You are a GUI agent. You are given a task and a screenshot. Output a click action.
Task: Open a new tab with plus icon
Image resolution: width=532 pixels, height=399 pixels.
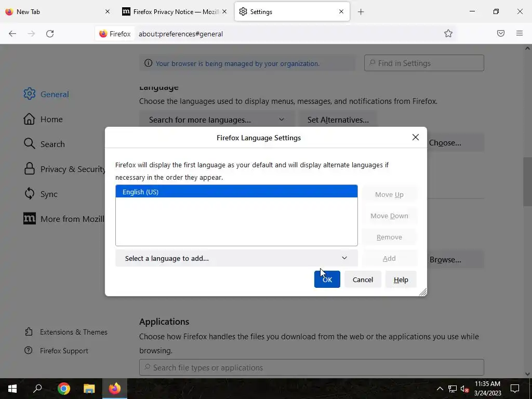click(361, 12)
